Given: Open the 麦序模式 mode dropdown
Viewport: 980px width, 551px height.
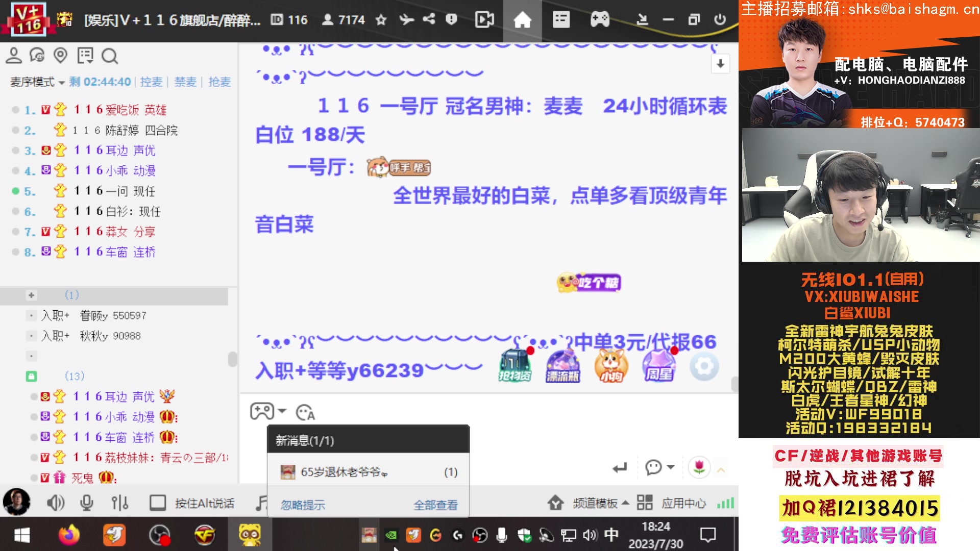Looking at the screenshot, I should click(37, 82).
